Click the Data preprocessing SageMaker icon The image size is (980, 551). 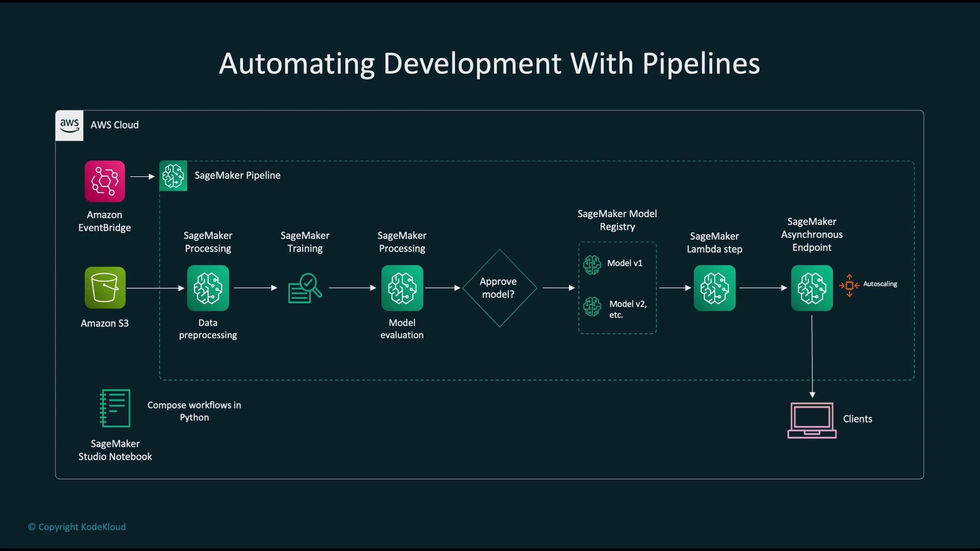(x=208, y=288)
